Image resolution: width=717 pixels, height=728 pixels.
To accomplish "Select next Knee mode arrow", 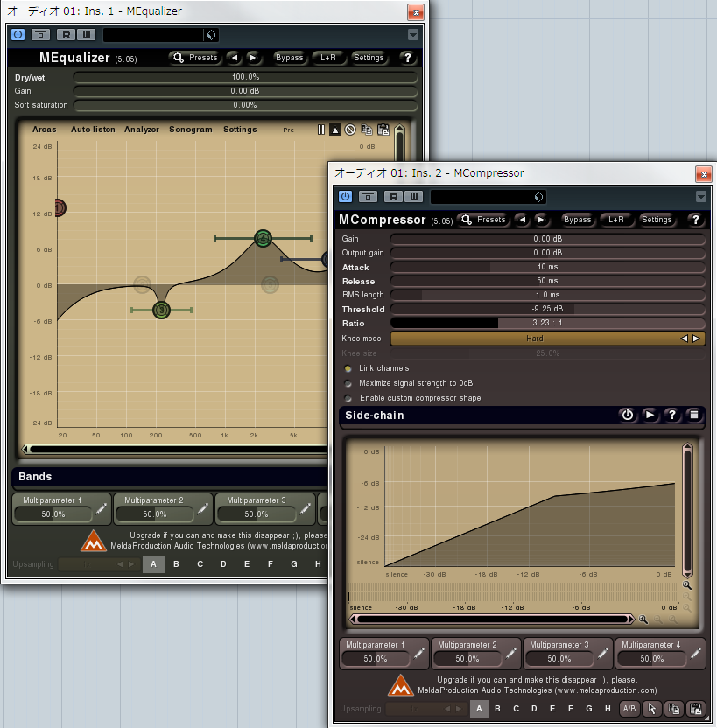I will [696, 339].
